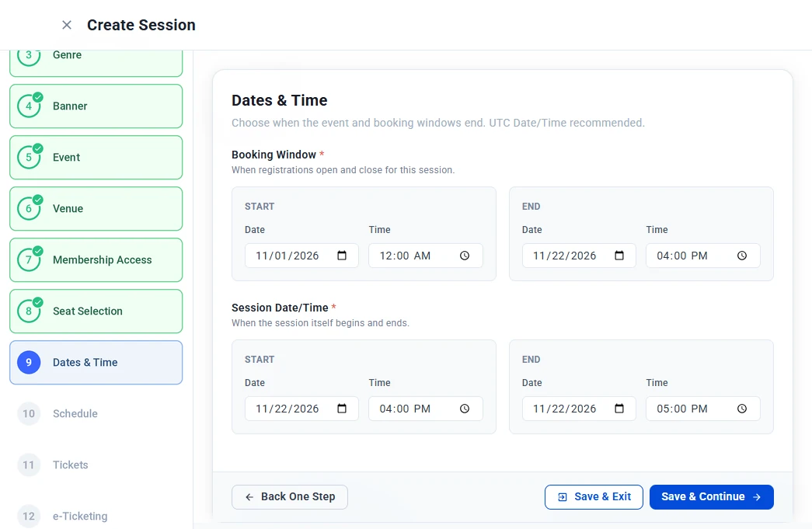Click the left arrow icon on Back One Step
Screen dimensions: 812x529
[x=249, y=497]
